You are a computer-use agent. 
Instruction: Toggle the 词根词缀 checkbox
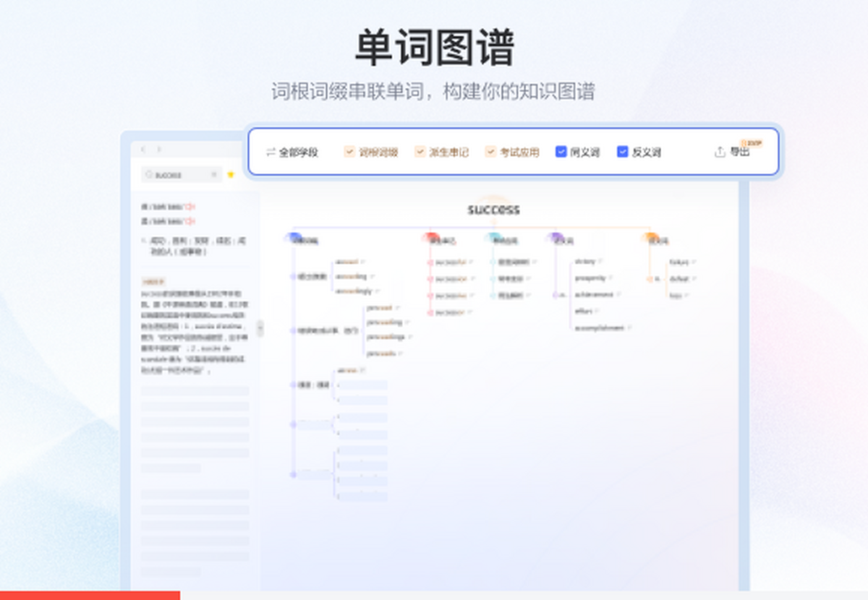click(x=349, y=152)
